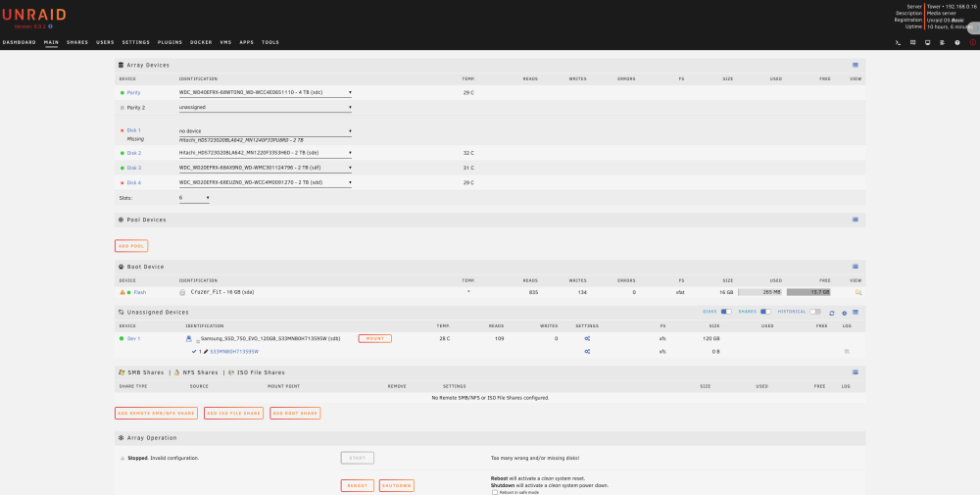Open the Users tab
The image size is (980, 495).
(105, 42)
